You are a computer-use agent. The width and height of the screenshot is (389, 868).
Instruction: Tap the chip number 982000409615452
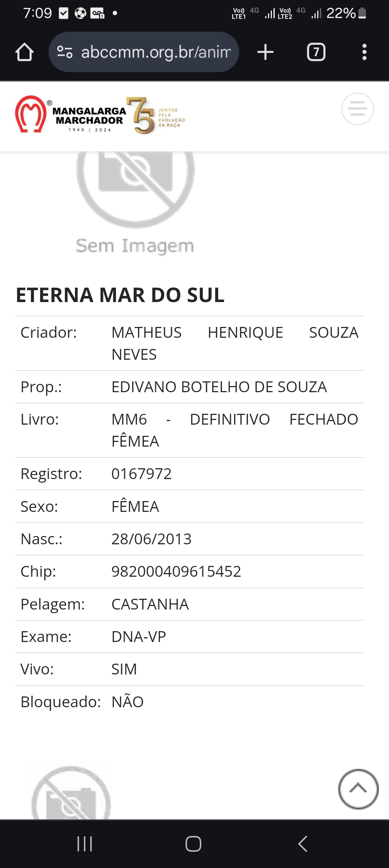coord(176,571)
